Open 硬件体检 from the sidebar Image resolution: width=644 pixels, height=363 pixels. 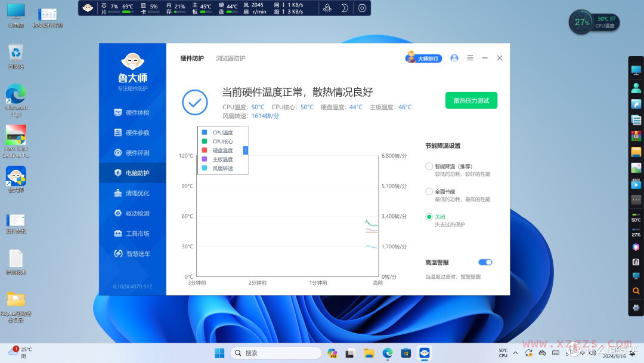click(132, 112)
